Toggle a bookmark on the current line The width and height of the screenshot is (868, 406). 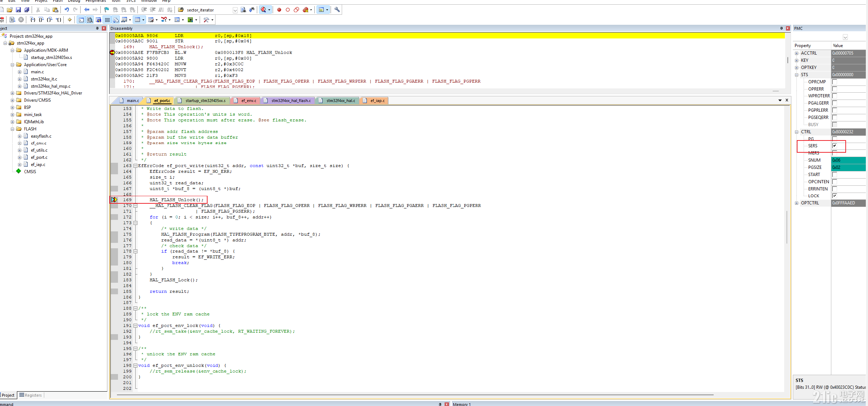(x=106, y=10)
